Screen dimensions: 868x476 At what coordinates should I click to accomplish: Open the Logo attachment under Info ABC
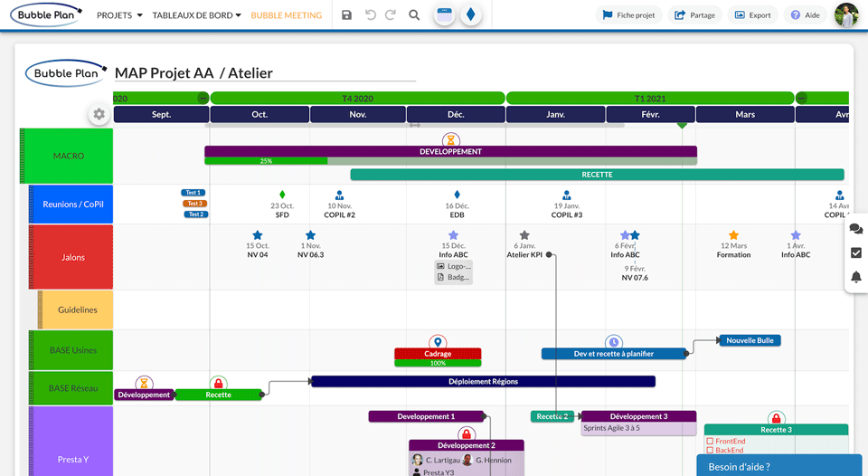[x=454, y=266]
